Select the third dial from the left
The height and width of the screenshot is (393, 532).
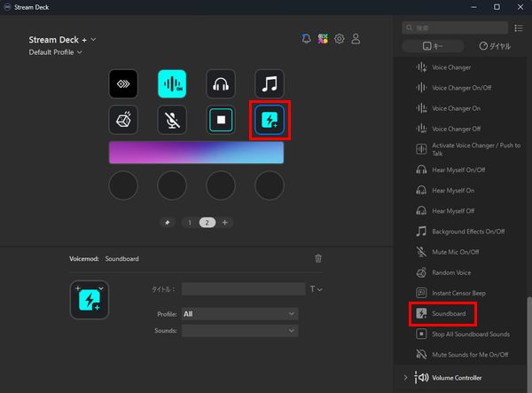pyautogui.click(x=221, y=185)
